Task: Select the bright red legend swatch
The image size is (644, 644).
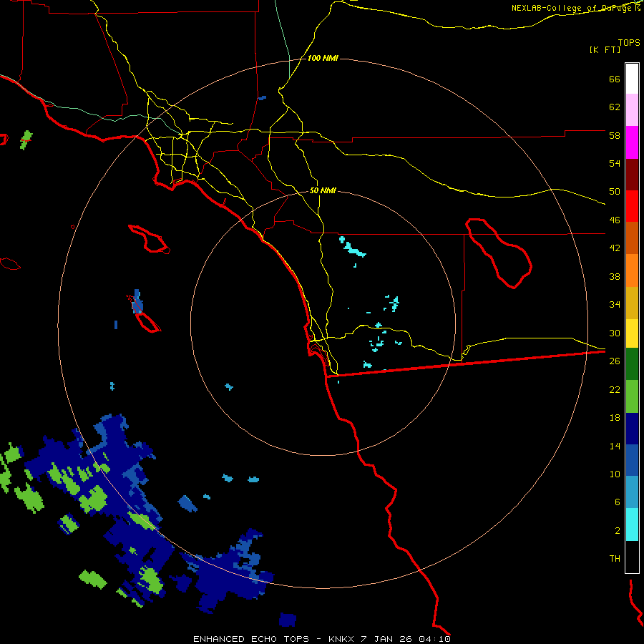Action: (632, 206)
